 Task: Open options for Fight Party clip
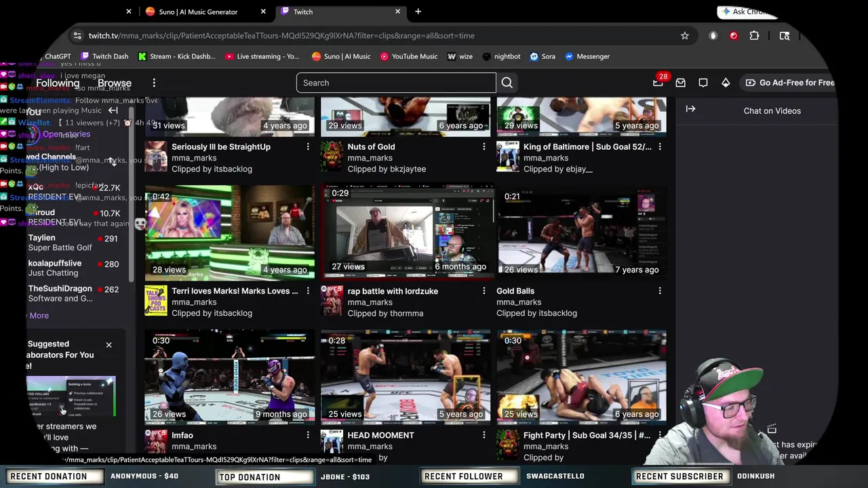pos(660,436)
